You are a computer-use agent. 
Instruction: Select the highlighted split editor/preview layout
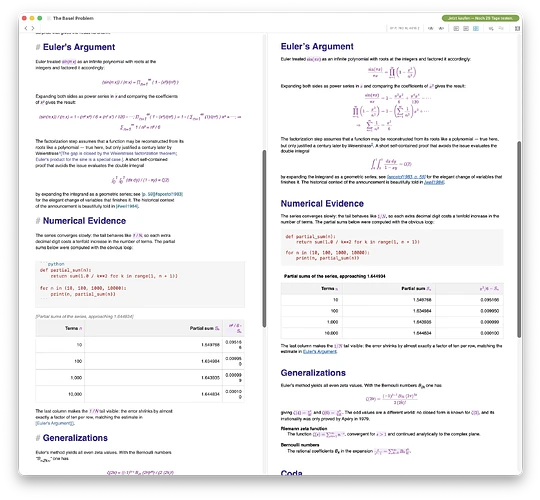(x=476, y=29)
